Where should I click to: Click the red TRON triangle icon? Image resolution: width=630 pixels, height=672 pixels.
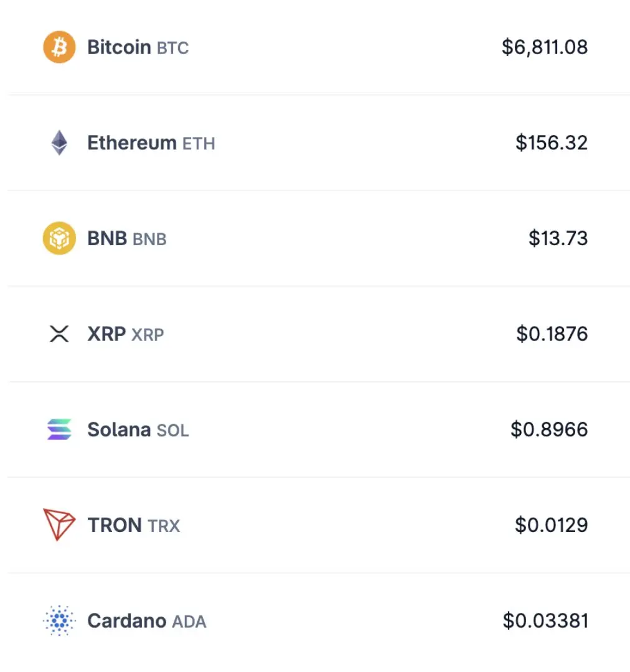[x=59, y=525]
